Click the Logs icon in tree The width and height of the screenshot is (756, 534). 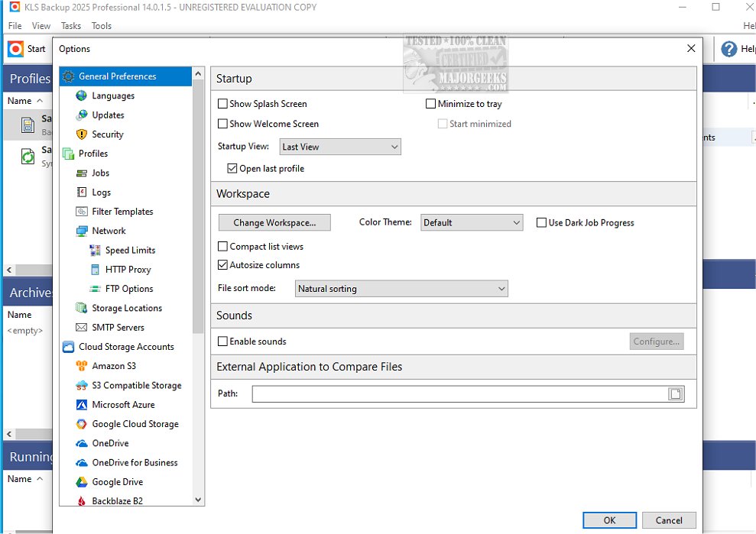click(x=82, y=192)
